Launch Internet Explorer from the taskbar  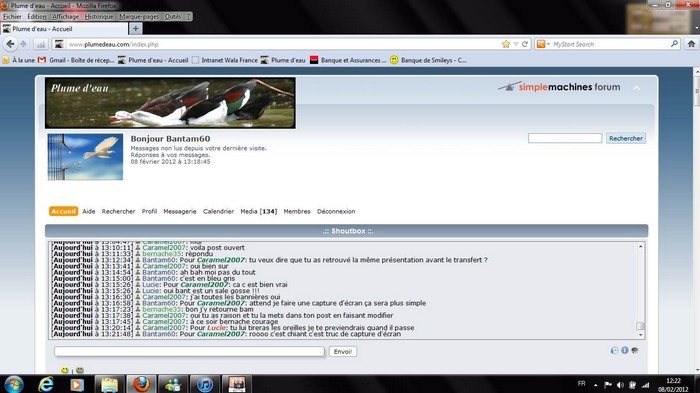(x=46, y=384)
